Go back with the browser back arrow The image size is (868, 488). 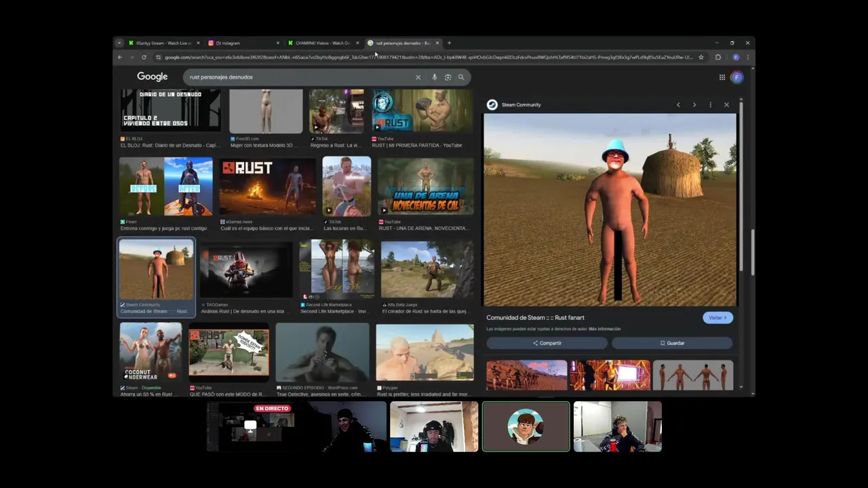120,57
